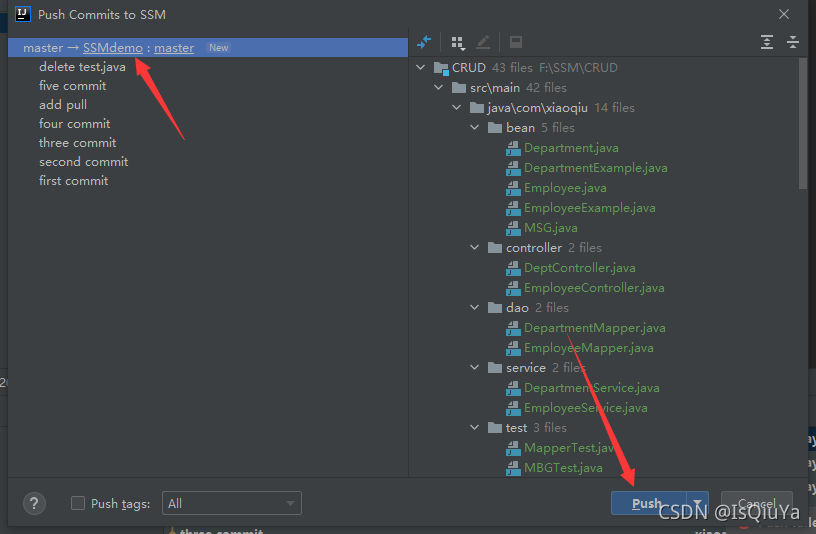This screenshot has height=534, width=816.
Task: Select the 'first commit' entry
Action: point(73,181)
